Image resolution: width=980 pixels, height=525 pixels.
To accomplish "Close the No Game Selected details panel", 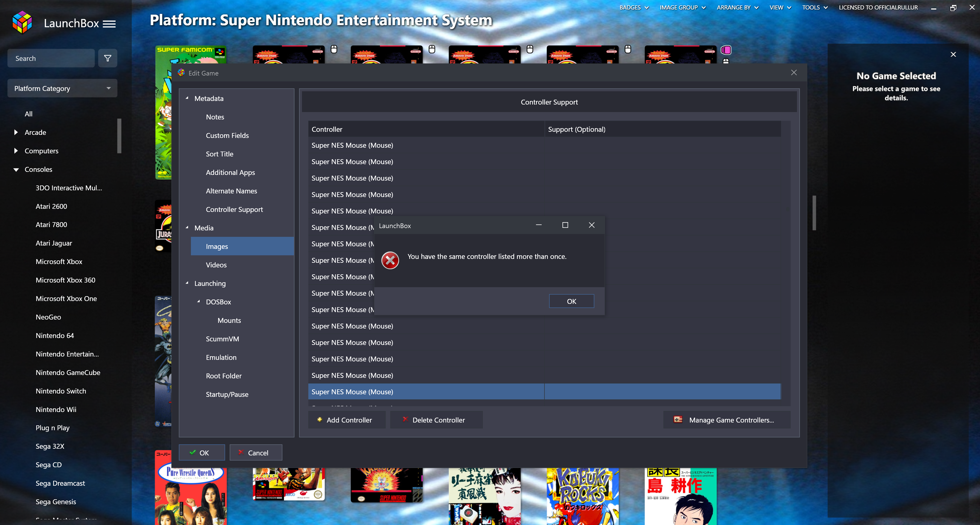I will tap(953, 54).
